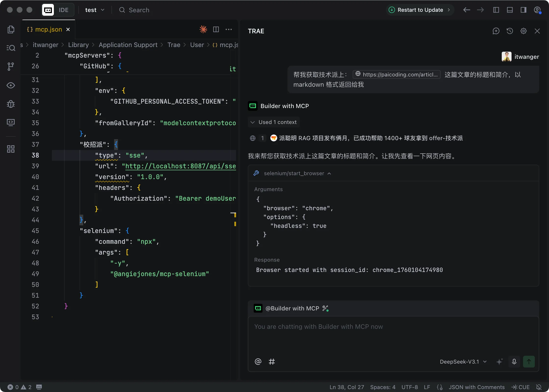
Task: Toggle the bottom panel layout icon
Action: pyautogui.click(x=510, y=10)
